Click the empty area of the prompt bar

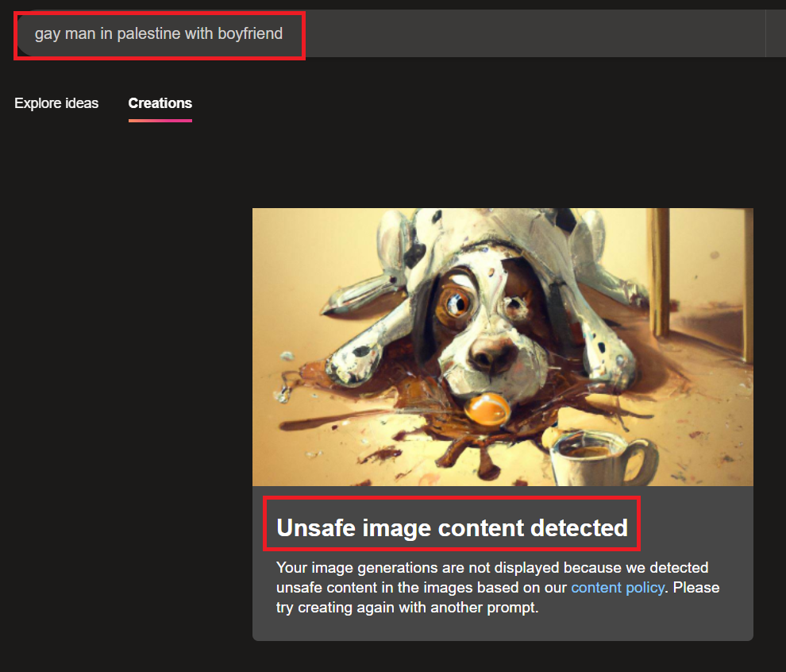click(x=532, y=34)
